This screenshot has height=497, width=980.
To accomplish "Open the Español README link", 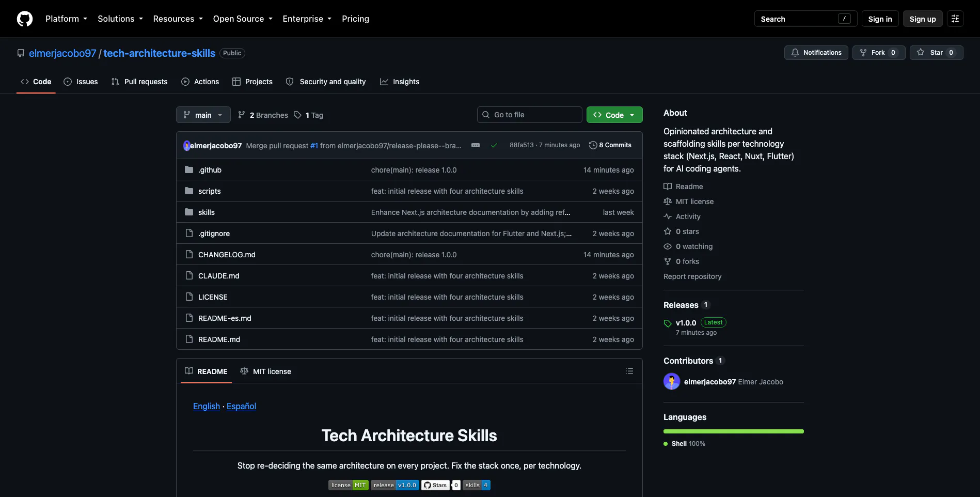I will tap(241, 406).
